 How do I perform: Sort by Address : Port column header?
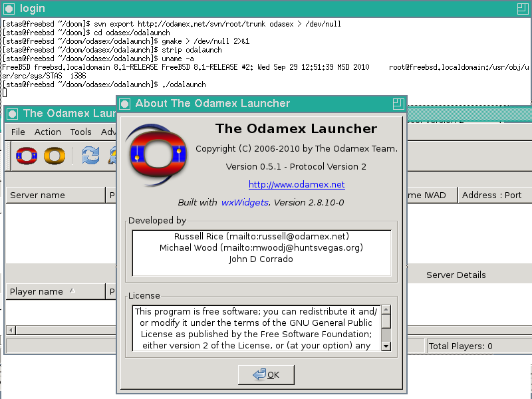pos(491,195)
